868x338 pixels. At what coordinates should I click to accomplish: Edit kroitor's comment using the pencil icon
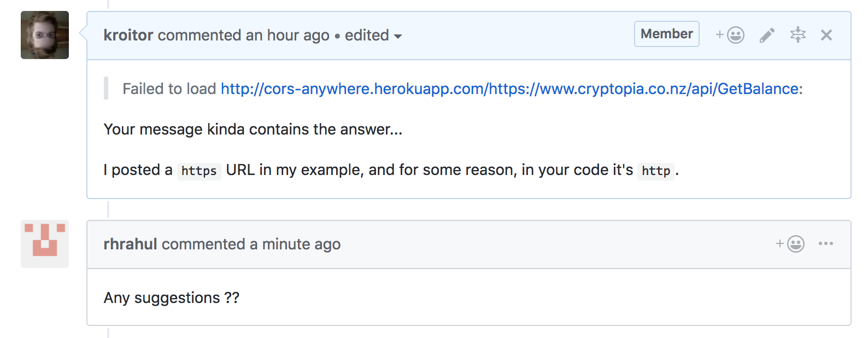tap(766, 34)
